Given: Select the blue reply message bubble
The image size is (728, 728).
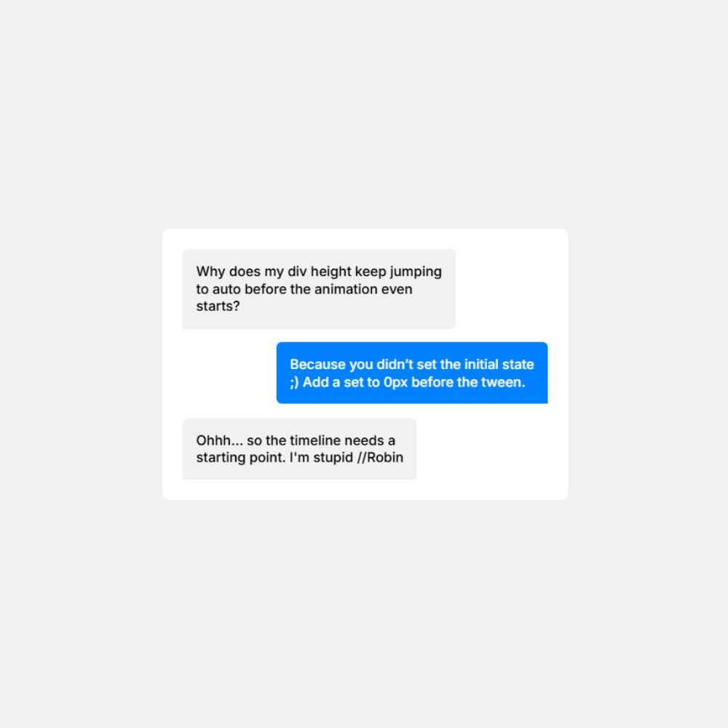Looking at the screenshot, I should 412,373.
